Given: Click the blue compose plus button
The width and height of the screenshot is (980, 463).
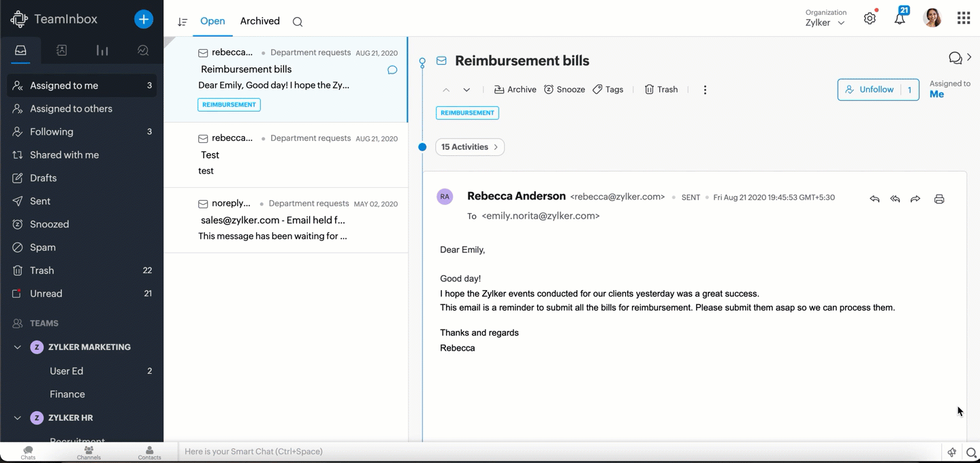Looking at the screenshot, I should coord(144,19).
